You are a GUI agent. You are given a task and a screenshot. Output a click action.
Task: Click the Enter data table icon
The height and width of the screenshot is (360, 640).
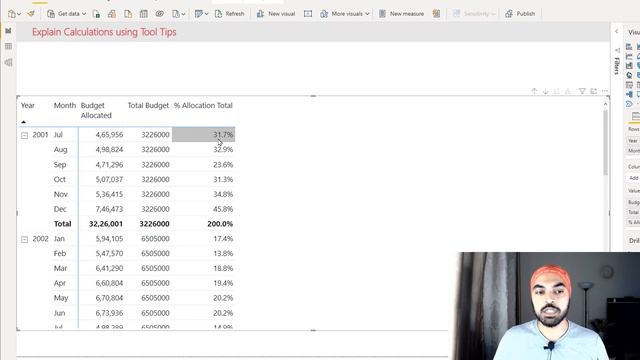click(x=144, y=14)
